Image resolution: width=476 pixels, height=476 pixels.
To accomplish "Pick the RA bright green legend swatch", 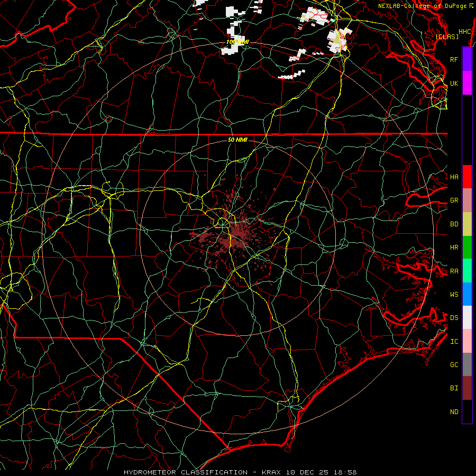I will (467, 271).
